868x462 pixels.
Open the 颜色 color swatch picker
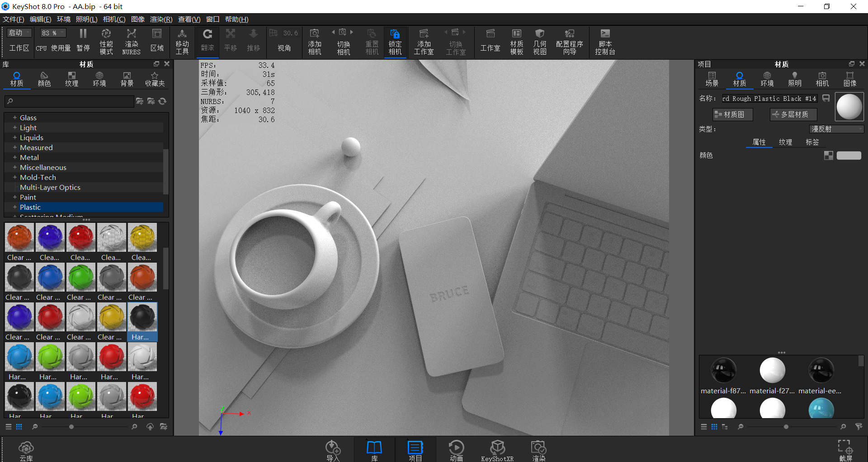pos(849,155)
